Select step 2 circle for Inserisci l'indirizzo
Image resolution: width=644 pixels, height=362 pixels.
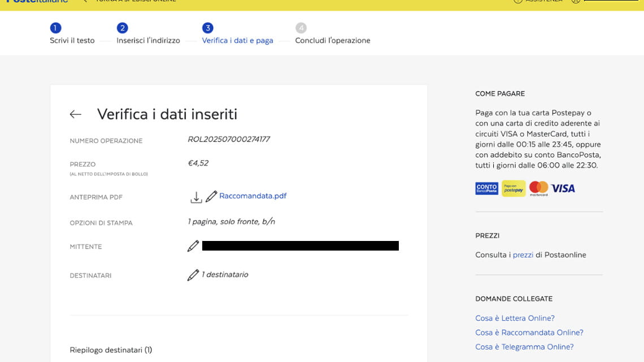[x=122, y=28]
